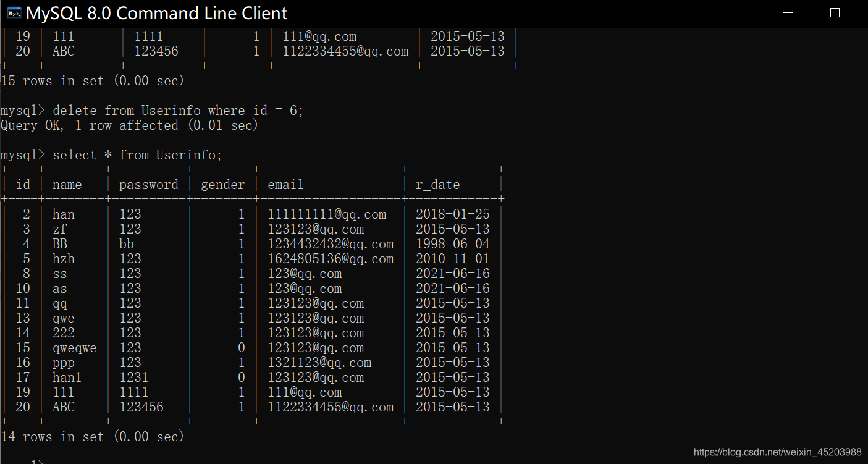Click the password cell "1231"
The width and height of the screenshot is (868, 464).
click(134, 378)
